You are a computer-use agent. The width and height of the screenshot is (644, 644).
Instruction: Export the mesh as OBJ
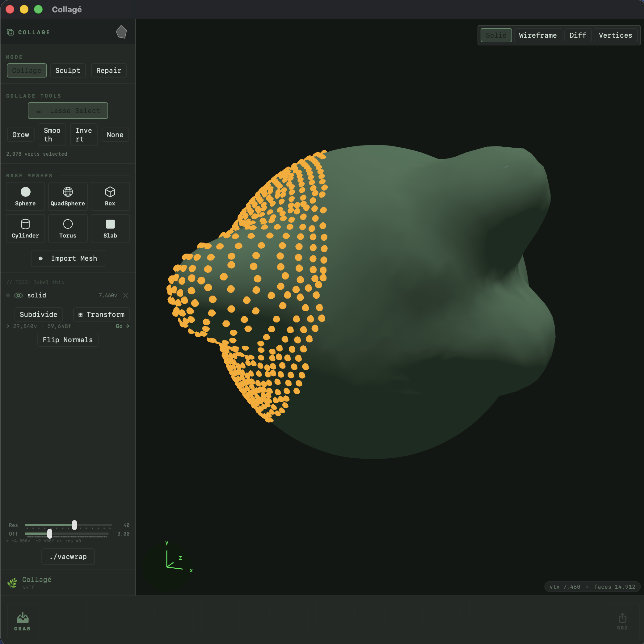pos(622,620)
